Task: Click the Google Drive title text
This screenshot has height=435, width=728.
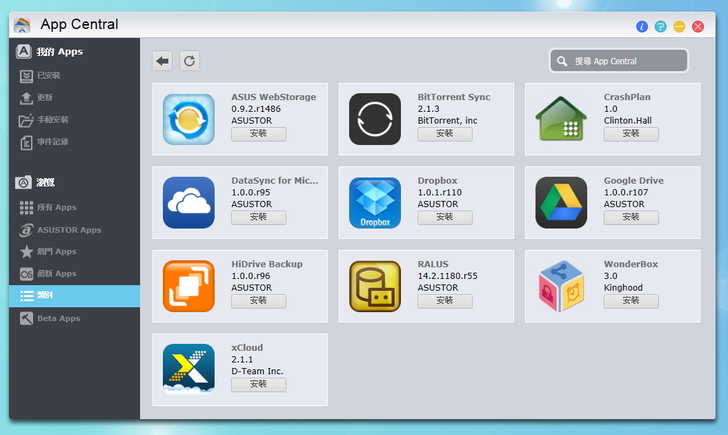Action: pyautogui.click(x=633, y=181)
